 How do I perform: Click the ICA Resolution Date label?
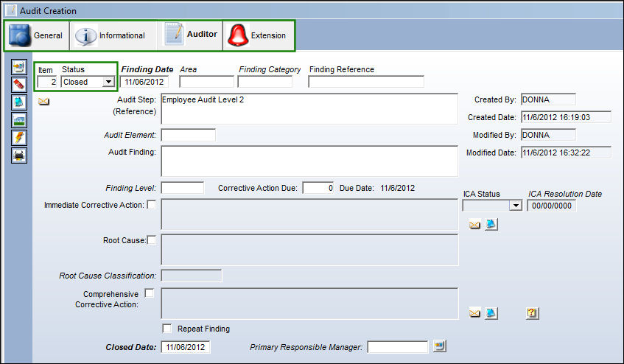tap(565, 194)
